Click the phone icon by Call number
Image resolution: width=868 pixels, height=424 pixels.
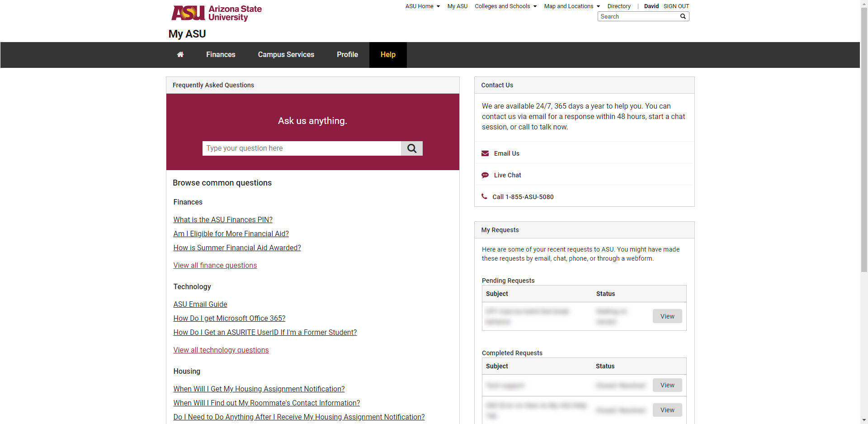484,196
